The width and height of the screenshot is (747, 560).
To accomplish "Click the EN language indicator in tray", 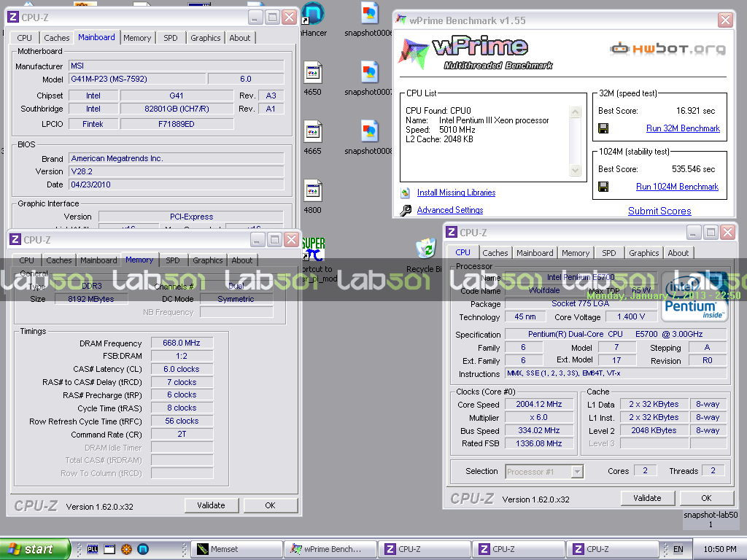I will (678, 549).
